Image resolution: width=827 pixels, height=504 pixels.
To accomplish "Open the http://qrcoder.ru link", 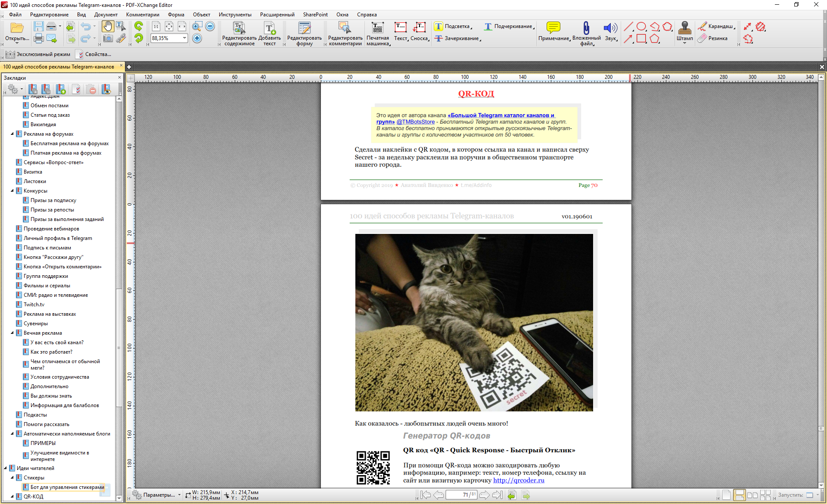I will [x=519, y=480].
